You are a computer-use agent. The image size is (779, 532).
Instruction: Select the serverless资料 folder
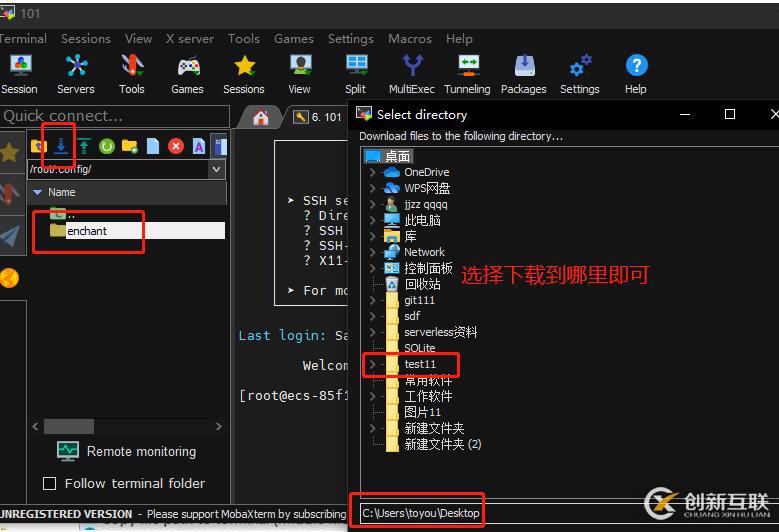click(x=431, y=332)
